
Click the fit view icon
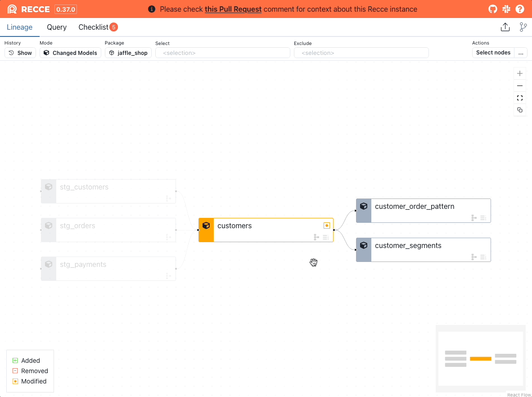[520, 98]
